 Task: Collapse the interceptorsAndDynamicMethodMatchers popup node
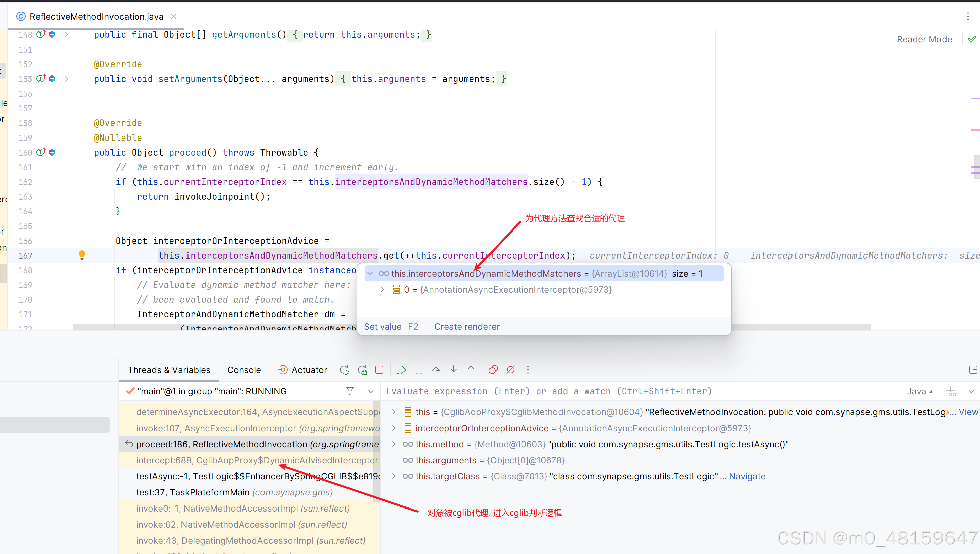click(370, 274)
